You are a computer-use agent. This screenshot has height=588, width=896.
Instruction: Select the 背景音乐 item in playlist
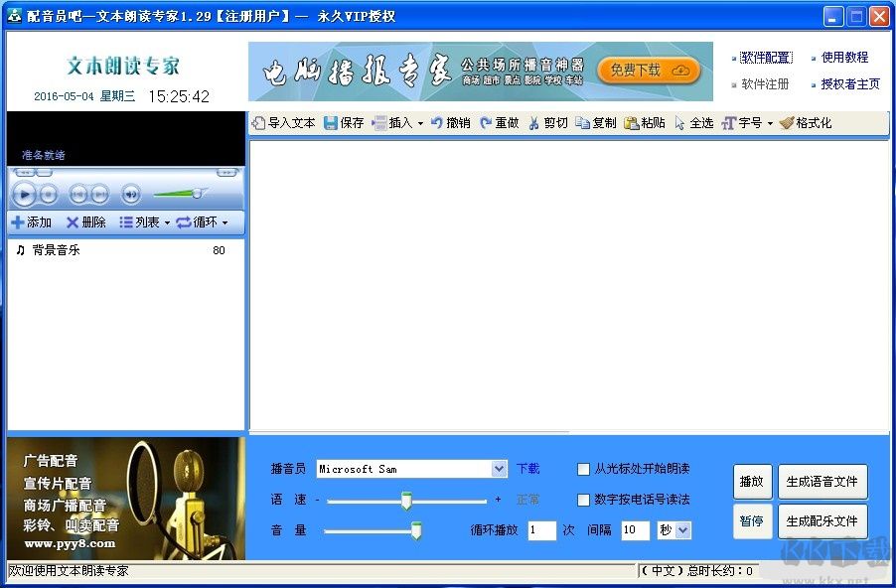tap(58, 250)
